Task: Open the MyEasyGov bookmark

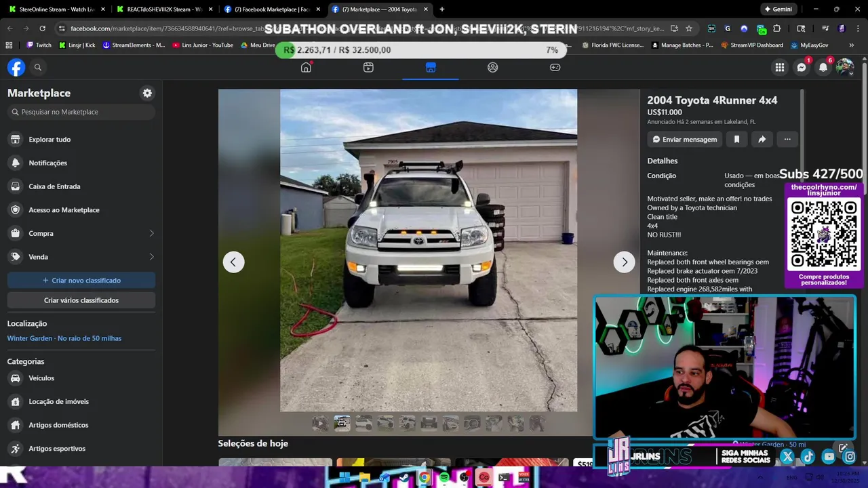Action: (809, 45)
